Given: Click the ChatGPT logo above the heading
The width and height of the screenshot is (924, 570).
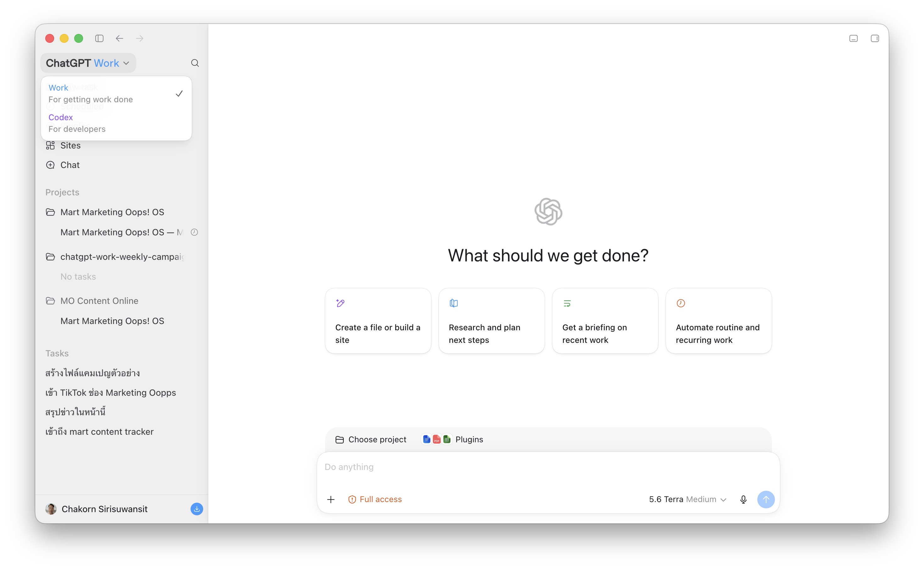Looking at the screenshot, I should [548, 211].
